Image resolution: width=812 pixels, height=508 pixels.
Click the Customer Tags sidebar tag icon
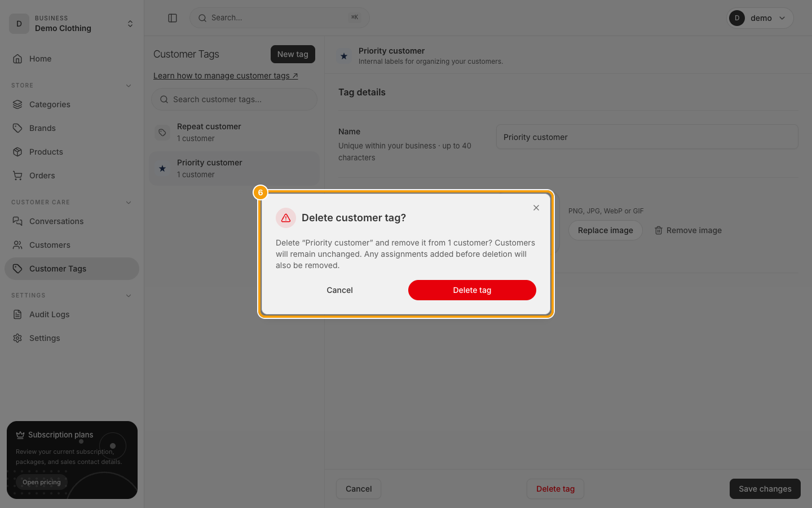17,269
